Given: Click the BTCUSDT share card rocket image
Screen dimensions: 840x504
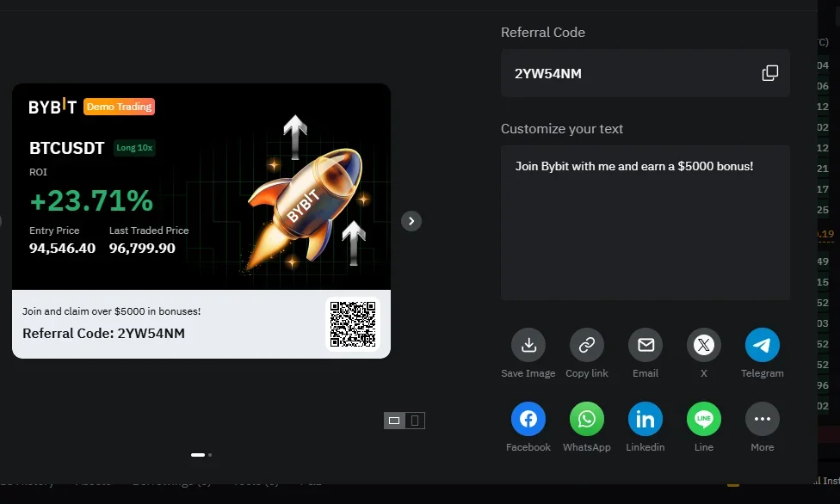Looking at the screenshot, I should pyautogui.click(x=306, y=209).
